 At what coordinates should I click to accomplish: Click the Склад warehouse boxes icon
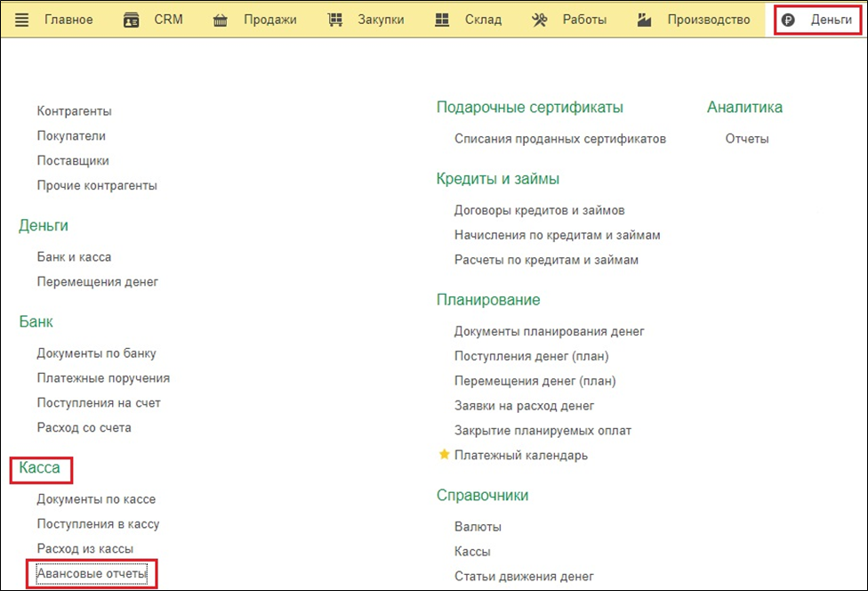tap(442, 20)
